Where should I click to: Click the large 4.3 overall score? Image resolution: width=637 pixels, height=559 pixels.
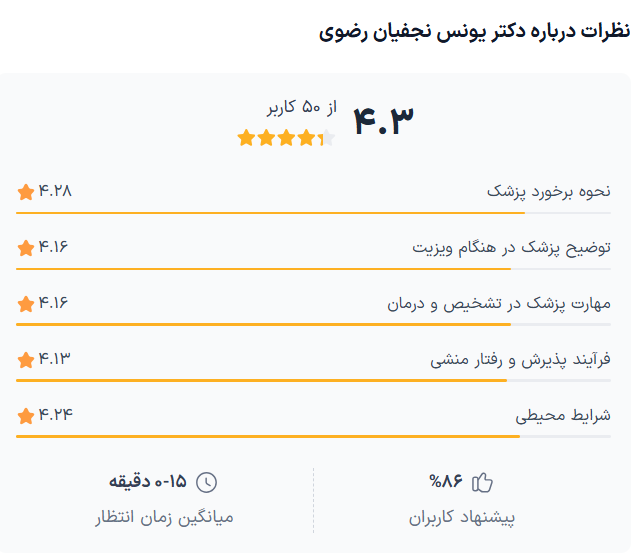point(383,120)
